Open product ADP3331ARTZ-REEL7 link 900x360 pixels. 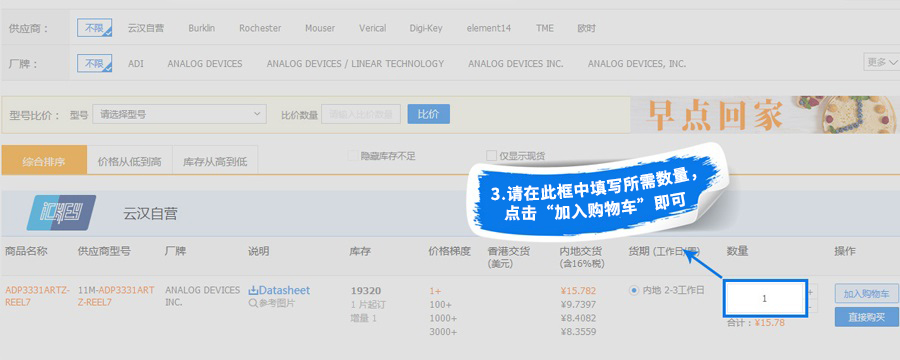37,296
